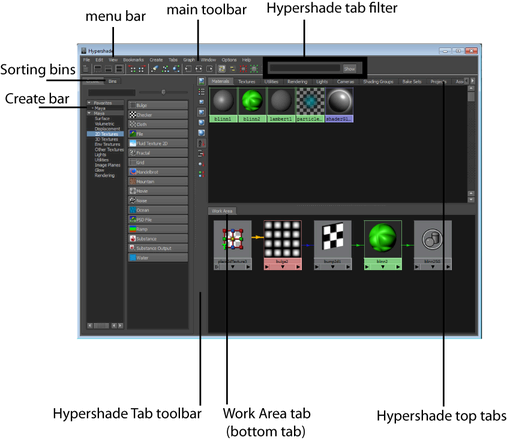Image resolution: width=507 pixels, height=440 pixels.
Task: Open the Graph menu
Action: point(189,60)
